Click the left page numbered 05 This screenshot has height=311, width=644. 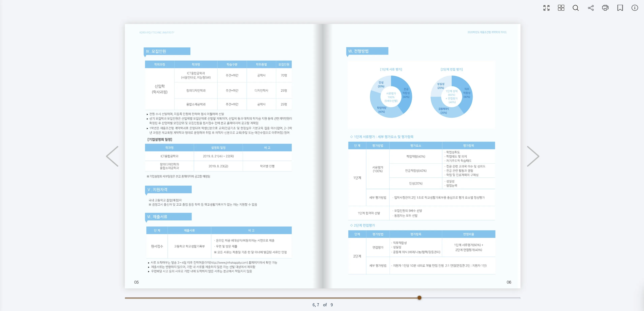point(136,282)
